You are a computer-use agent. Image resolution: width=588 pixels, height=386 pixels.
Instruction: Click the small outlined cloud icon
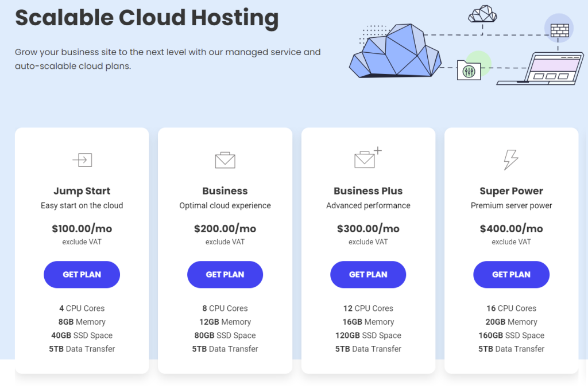click(x=482, y=14)
